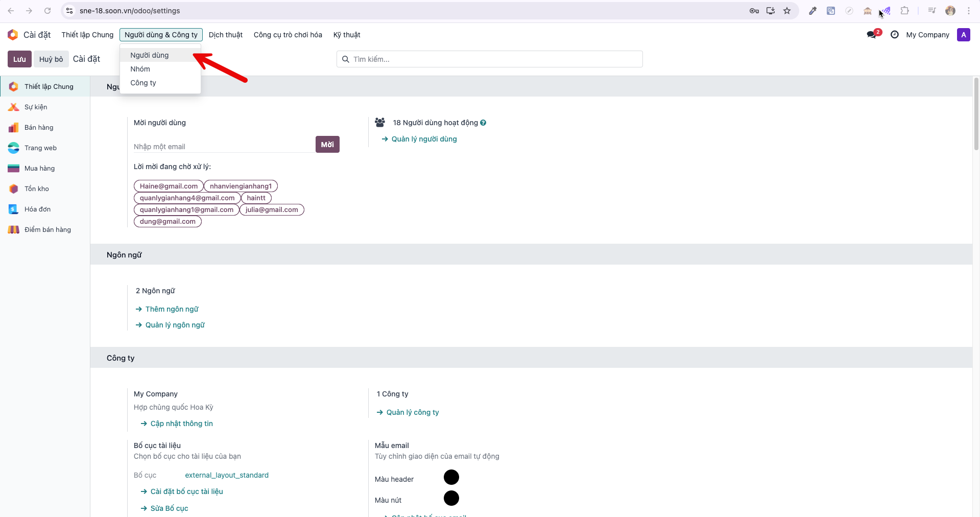This screenshot has height=517, width=980.
Task: Open Trang web settings section
Action: tap(45, 148)
